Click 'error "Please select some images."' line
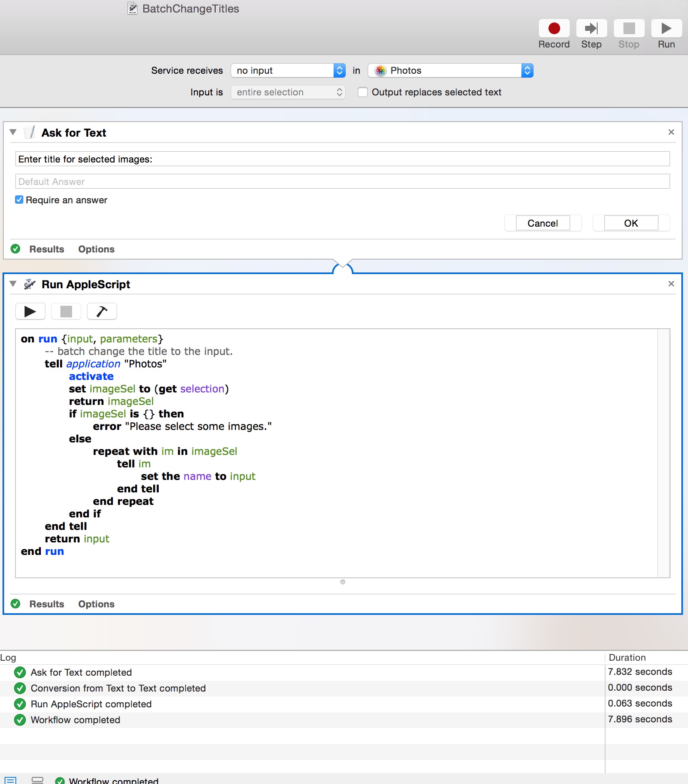The height and width of the screenshot is (784, 688). [x=182, y=426]
